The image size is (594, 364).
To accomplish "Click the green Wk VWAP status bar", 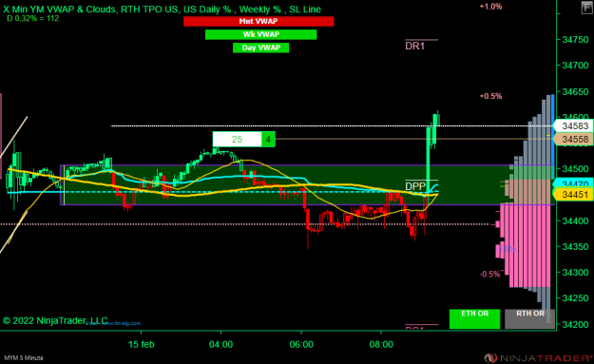I will tap(261, 34).
